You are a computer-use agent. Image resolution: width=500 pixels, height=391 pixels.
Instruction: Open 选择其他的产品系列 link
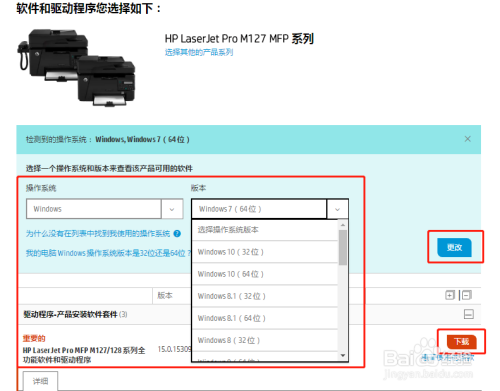199,52
